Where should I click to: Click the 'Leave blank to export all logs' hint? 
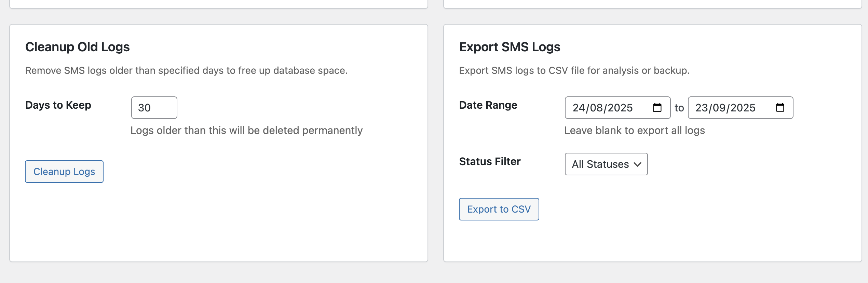click(634, 130)
